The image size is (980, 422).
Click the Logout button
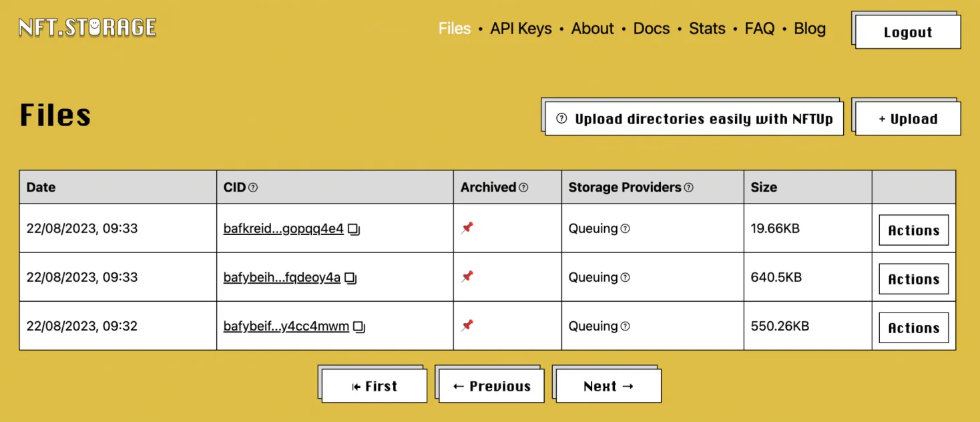coord(907,33)
